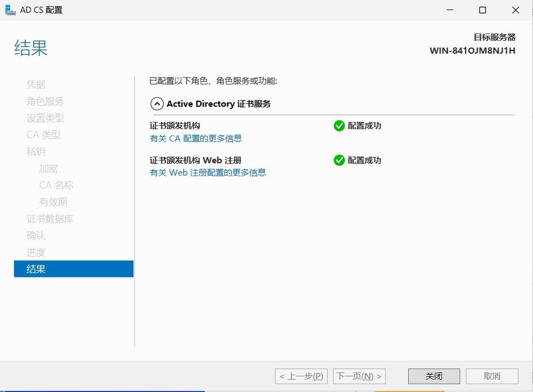Open 有关 CA 配置的更多信息 link

[196, 139]
